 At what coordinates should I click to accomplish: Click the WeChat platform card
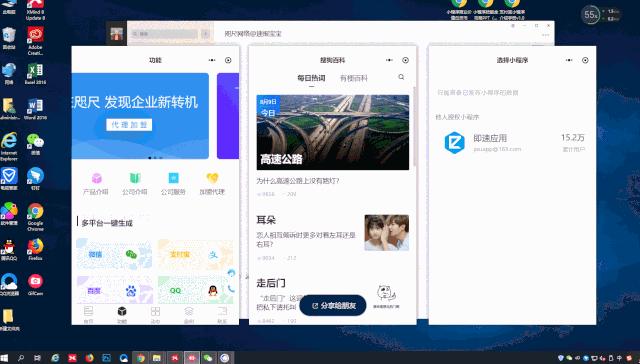(114, 255)
